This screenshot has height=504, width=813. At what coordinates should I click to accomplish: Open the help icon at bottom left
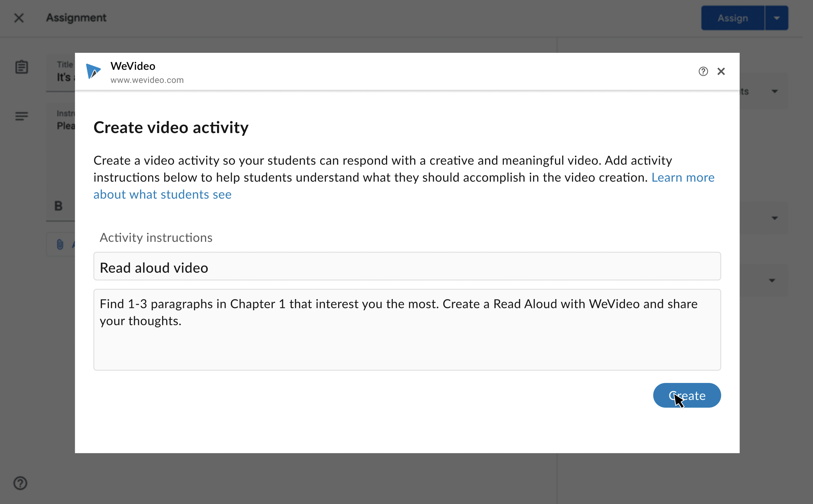pyautogui.click(x=20, y=483)
